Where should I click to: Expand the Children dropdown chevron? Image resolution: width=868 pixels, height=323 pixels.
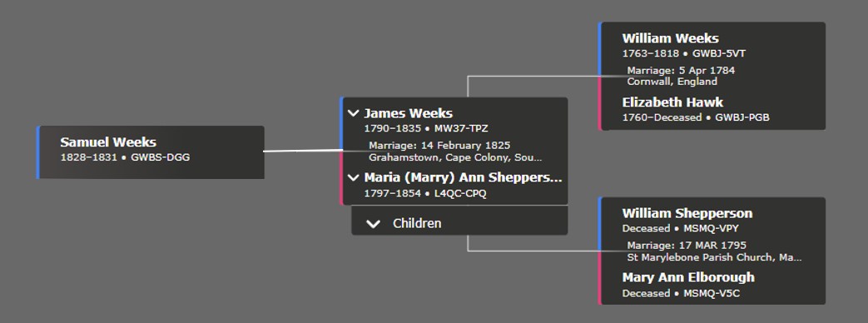click(373, 224)
